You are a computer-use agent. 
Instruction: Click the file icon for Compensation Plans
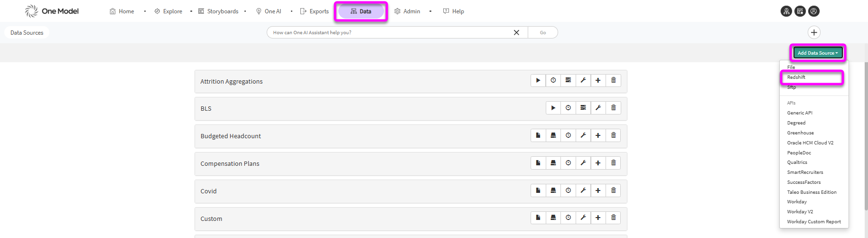[x=538, y=163]
